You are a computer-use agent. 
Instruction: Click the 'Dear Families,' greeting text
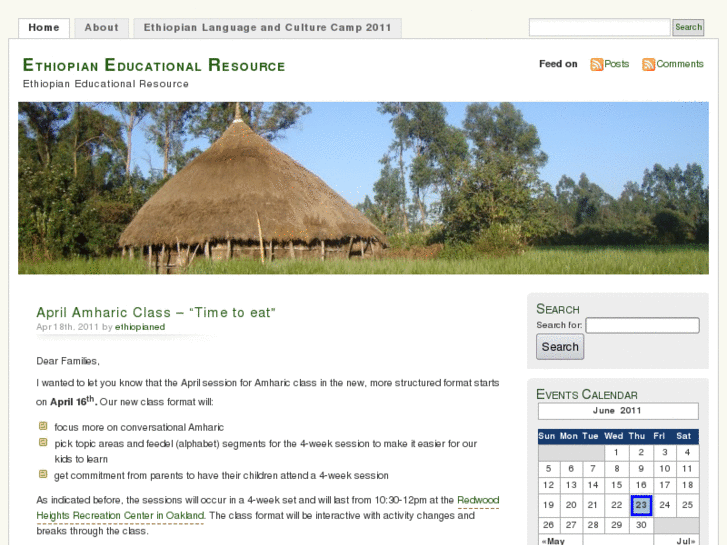tap(68, 361)
